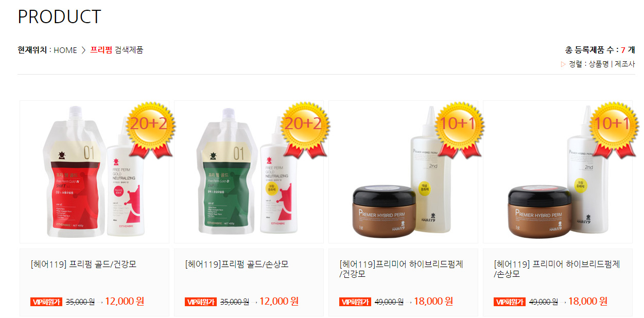
Task: Open Premier Hybrid Perm 손상모 image
Action: pos(558,172)
